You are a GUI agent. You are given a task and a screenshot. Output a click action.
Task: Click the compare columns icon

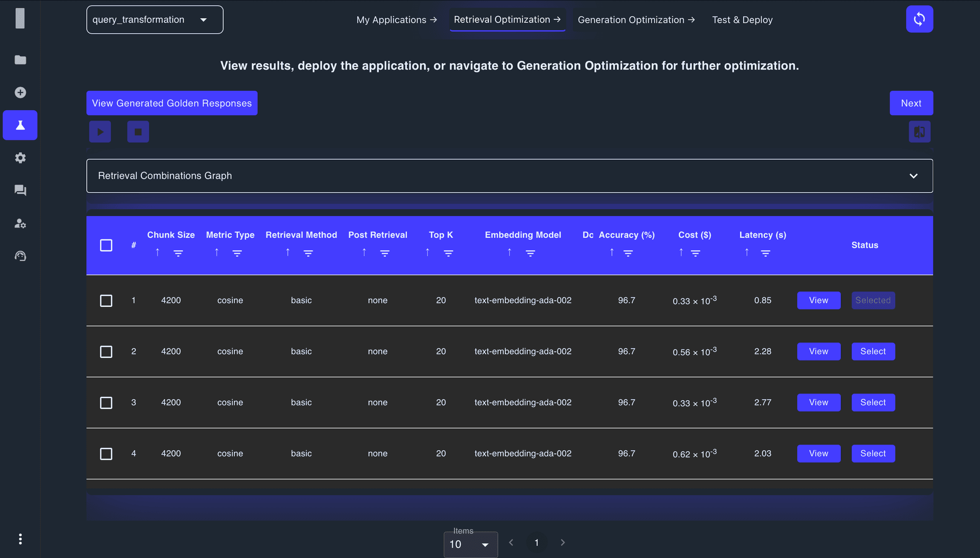point(919,132)
